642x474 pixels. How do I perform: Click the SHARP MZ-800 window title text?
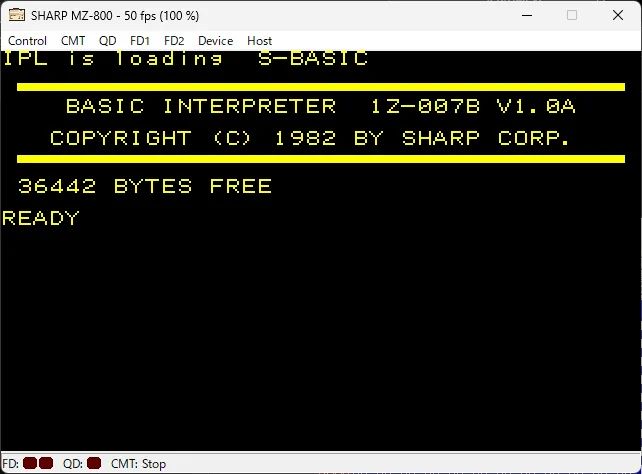click(115, 16)
